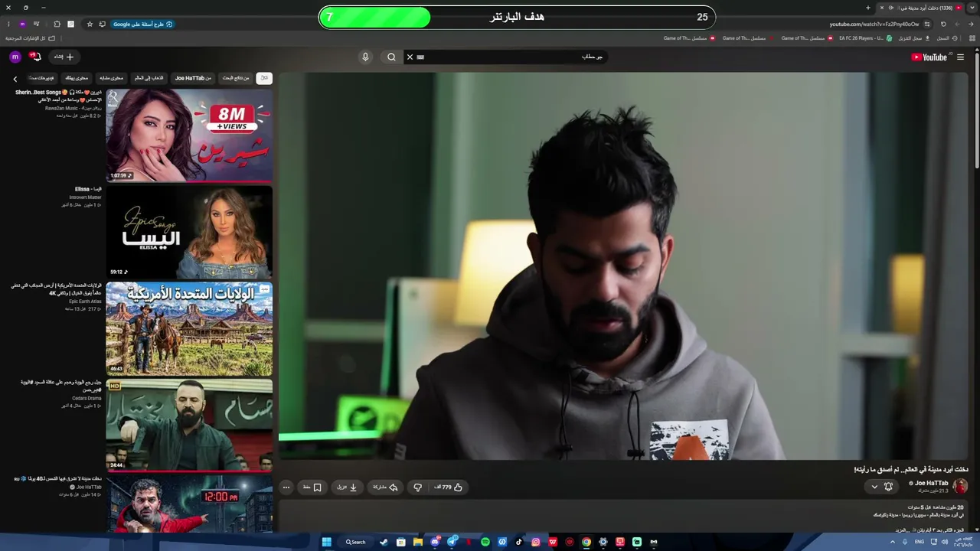Select the 'الكل' filter chip
The width and height of the screenshot is (980, 551).
263,78
